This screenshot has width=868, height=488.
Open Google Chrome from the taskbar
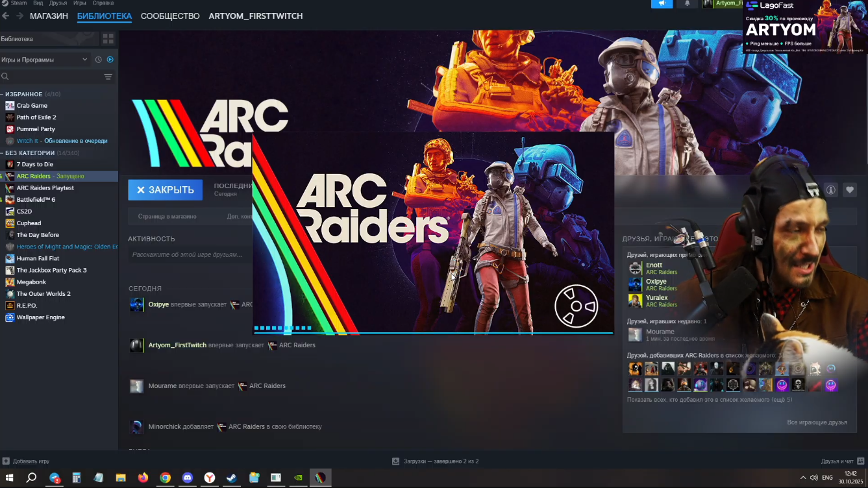pyautogui.click(x=166, y=478)
